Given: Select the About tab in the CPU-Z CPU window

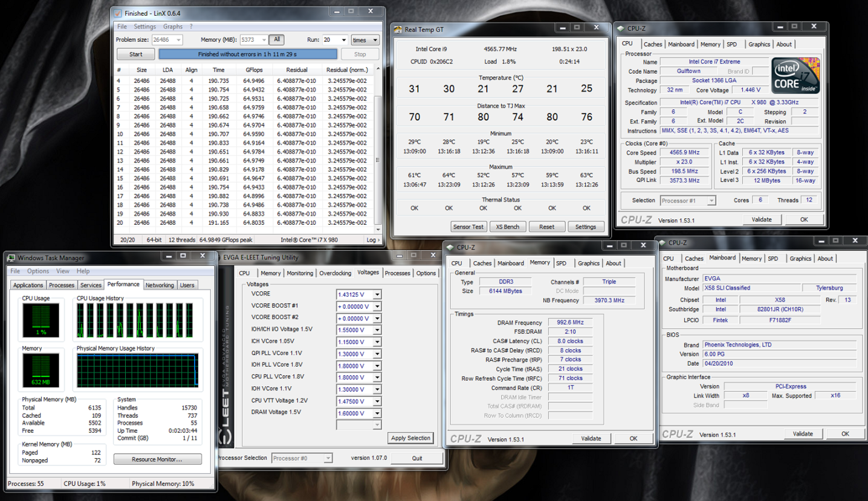Looking at the screenshot, I should point(784,44).
